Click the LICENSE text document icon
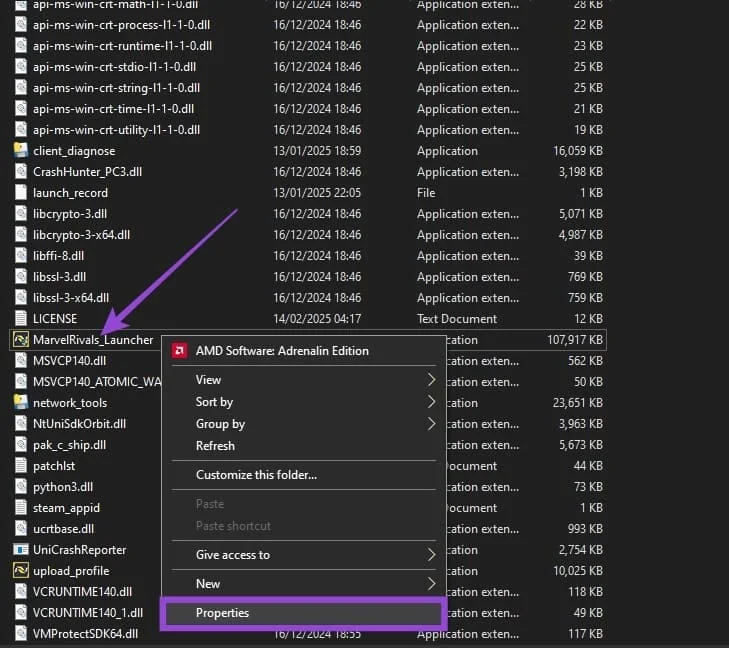The height and width of the screenshot is (648, 729). (x=21, y=319)
